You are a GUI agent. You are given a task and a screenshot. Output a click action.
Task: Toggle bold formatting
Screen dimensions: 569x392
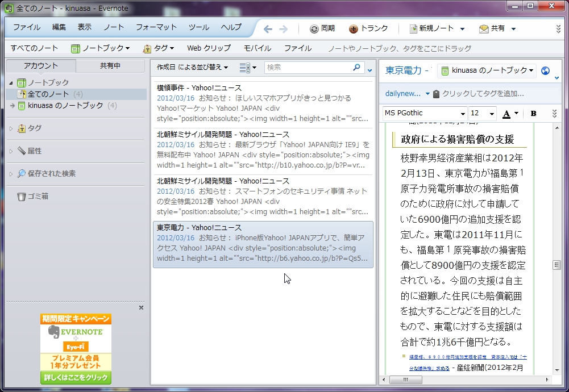point(533,114)
